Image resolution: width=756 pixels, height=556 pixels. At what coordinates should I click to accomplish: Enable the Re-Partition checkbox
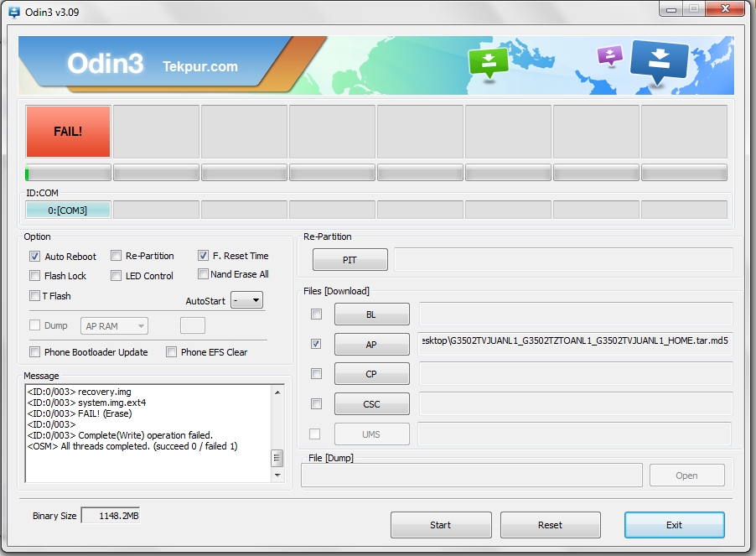click(116, 255)
